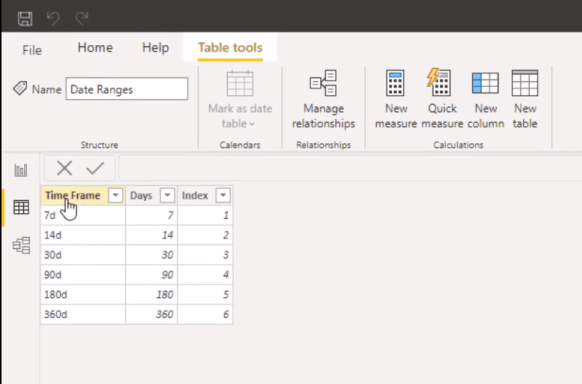582x384 pixels.
Task: Create a New measure
Action: click(x=396, y=99)
